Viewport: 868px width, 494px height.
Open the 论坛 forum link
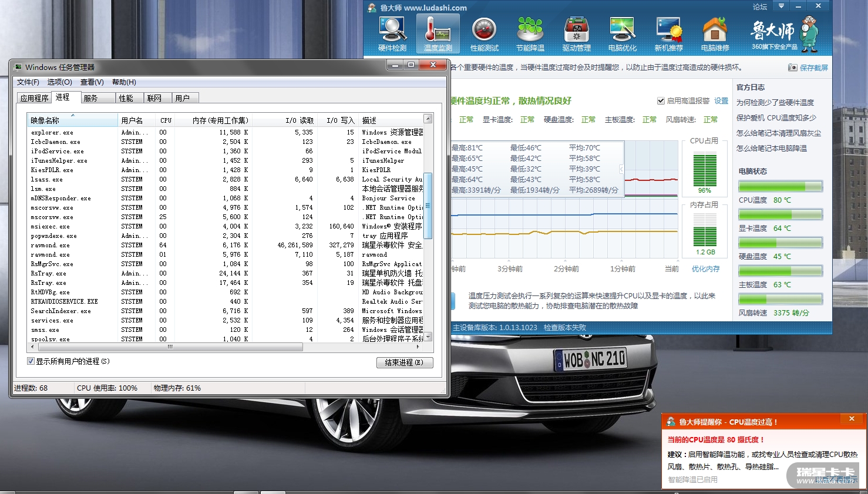[x=760, y=7]
